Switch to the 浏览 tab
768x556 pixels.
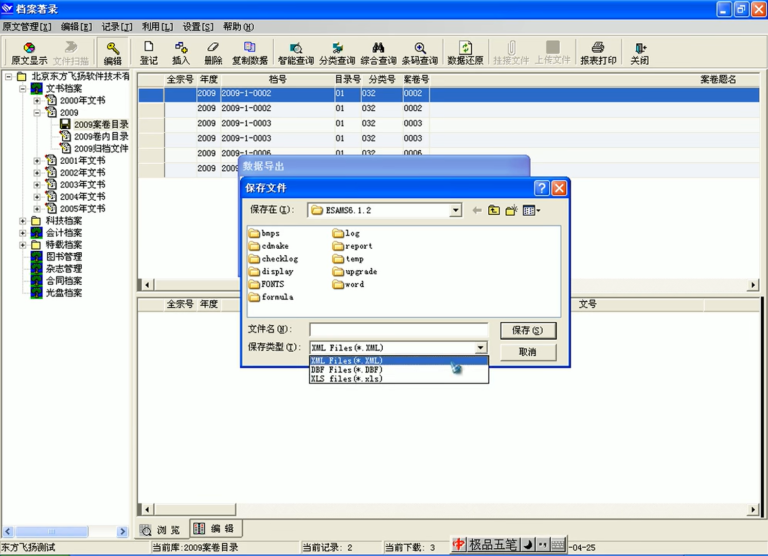[x=161, y=530]
